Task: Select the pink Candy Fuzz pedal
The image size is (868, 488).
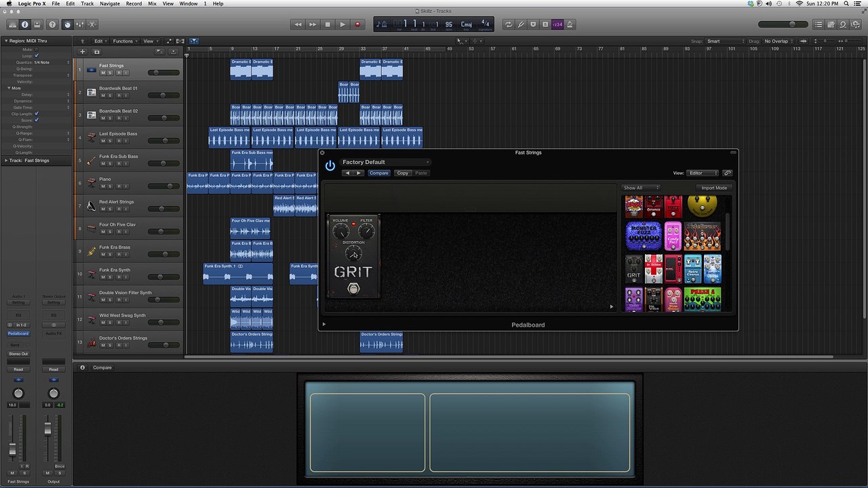Action: click(x=673, y=236)
